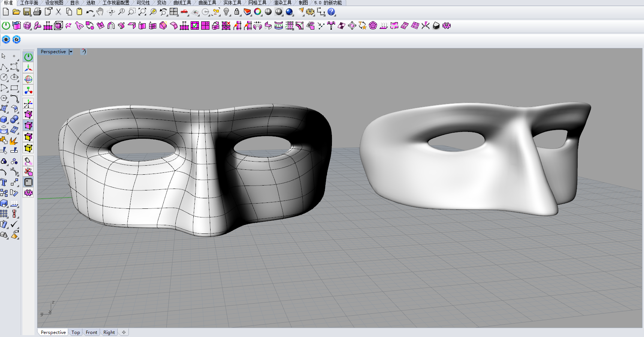The height and width of the screenshot is (337, 644).
Task: Click the color wheel properties icon
Action: [x=258, y=12]
